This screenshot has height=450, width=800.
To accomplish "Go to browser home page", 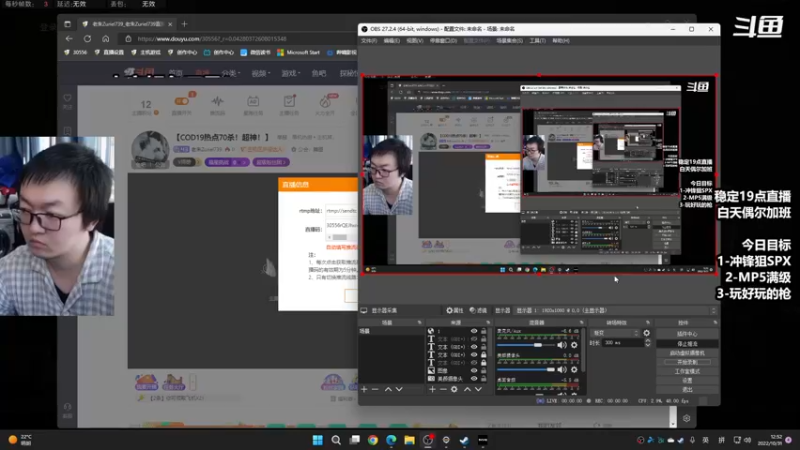I will (x=105, y=38).
